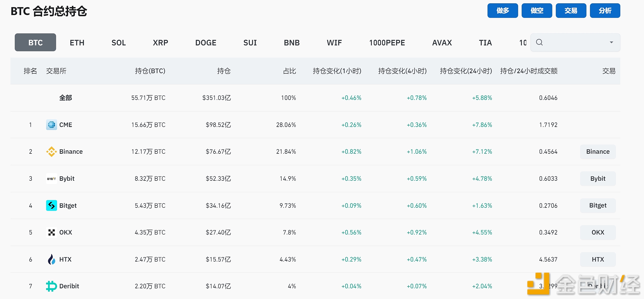Sort by 持仓/24小时成交额 column header
Screen dimensions: 644x299
(x=529, y=71)
